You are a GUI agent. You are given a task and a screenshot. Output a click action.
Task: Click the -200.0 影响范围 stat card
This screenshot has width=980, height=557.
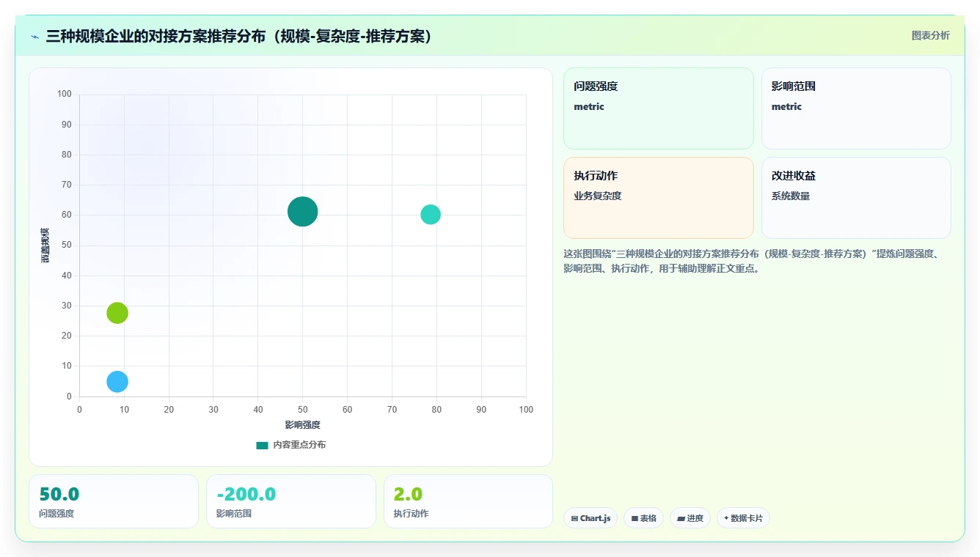[290, 501]
